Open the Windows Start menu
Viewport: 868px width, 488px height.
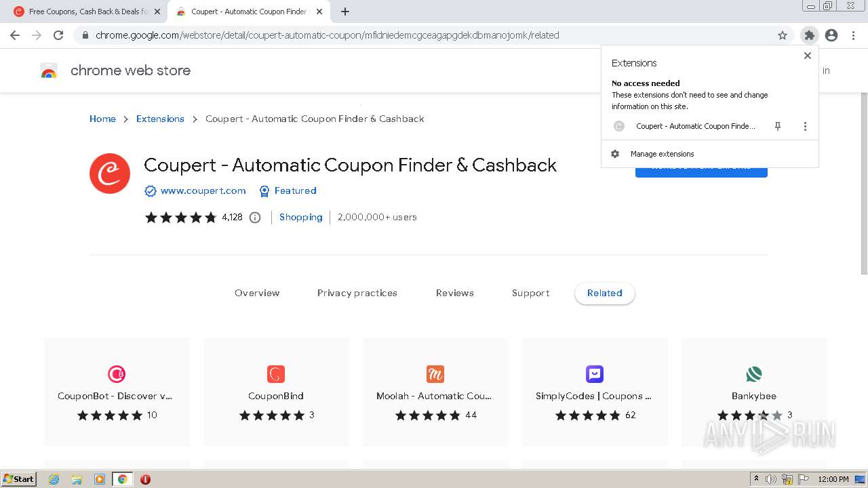click(x=18, y=479)
